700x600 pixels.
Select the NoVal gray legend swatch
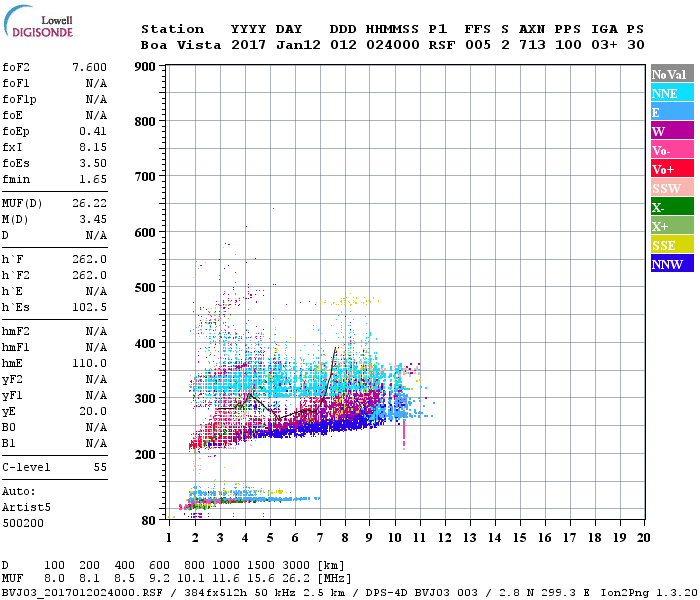click(x=672, y=74)
